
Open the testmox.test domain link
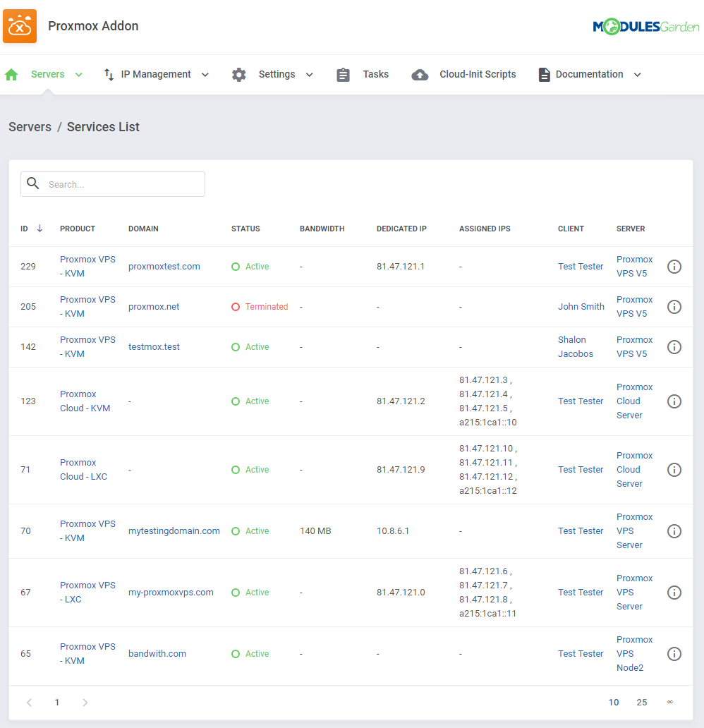pyautogui.click(x=154, y=347)
